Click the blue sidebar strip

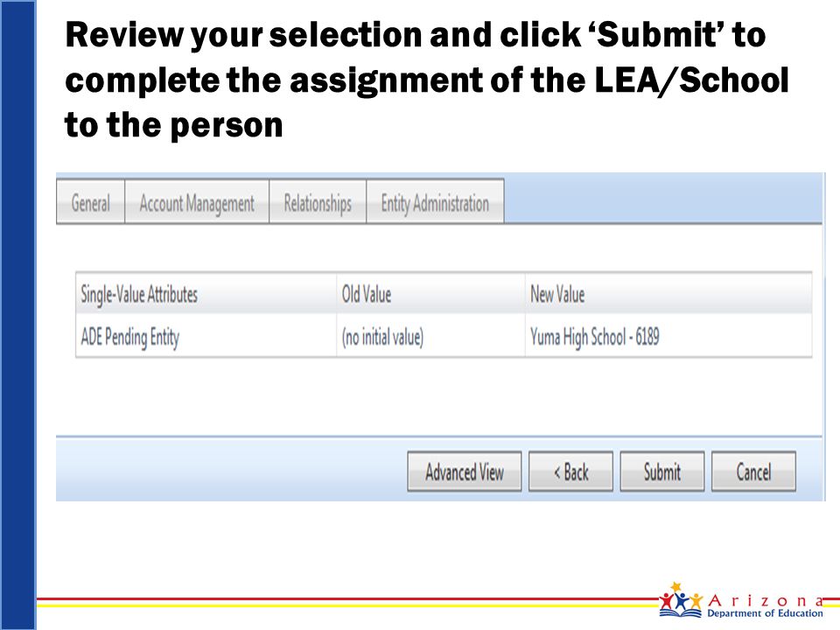pos(17,315)
